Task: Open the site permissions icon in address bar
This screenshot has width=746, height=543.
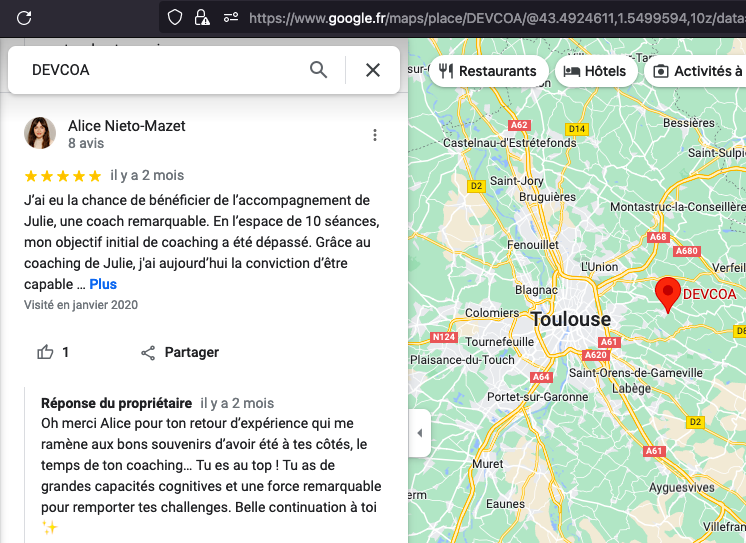Action: pos(231,18)
